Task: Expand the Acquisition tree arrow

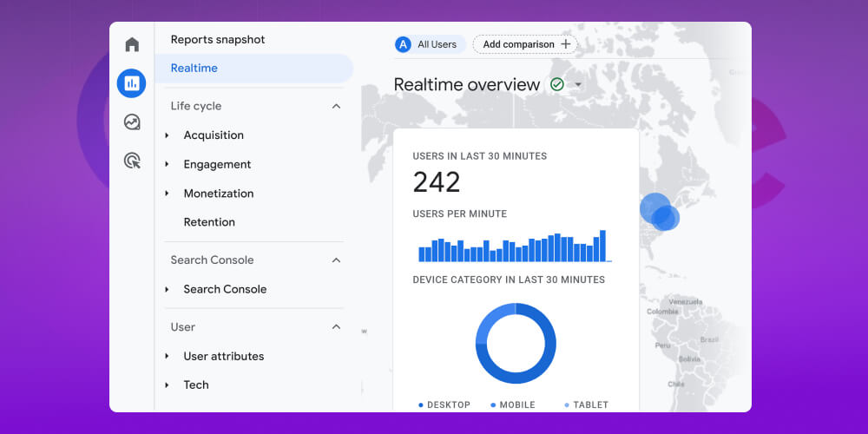Action: coord(167,135)
